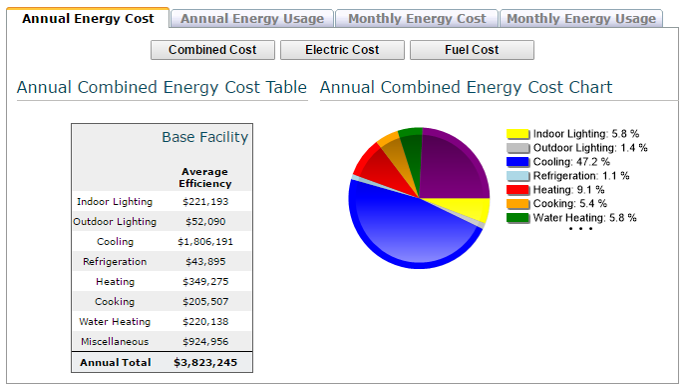This screenshot has width=688, height=390.
Task: Click the yellow Indoor Lighting legend swatch
Action: pos(518,134)
